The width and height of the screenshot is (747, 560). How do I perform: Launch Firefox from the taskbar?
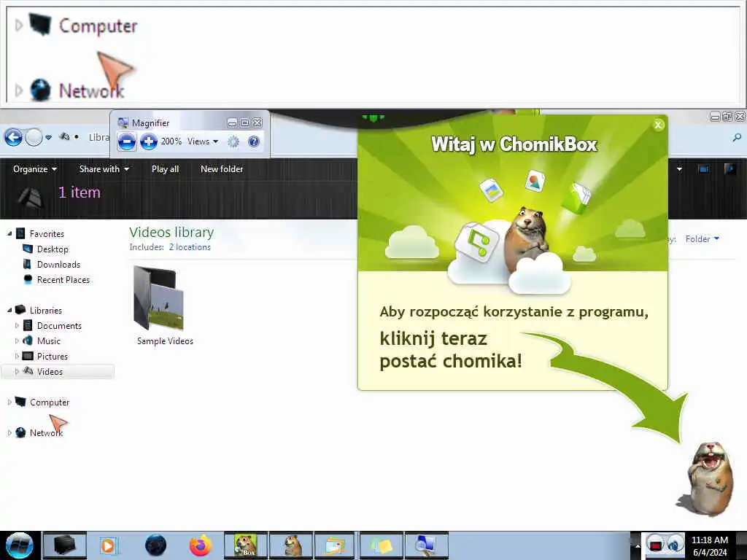pyautogui.click(x=200, y=545)
